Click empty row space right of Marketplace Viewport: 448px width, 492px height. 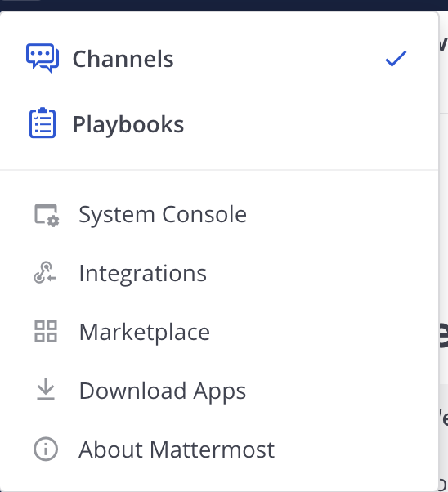[x=324, y=332]
